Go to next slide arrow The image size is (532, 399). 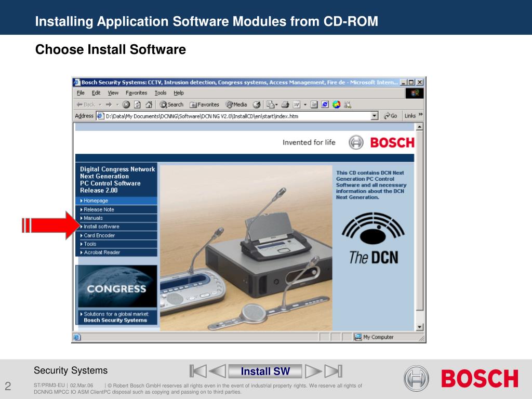pos(313,371)
